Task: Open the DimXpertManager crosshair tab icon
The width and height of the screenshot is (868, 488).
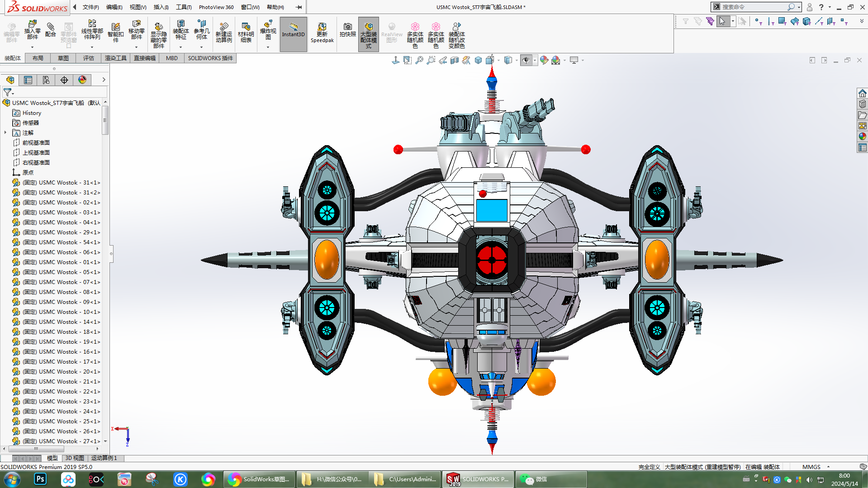Action: click(x=64, y=80)
